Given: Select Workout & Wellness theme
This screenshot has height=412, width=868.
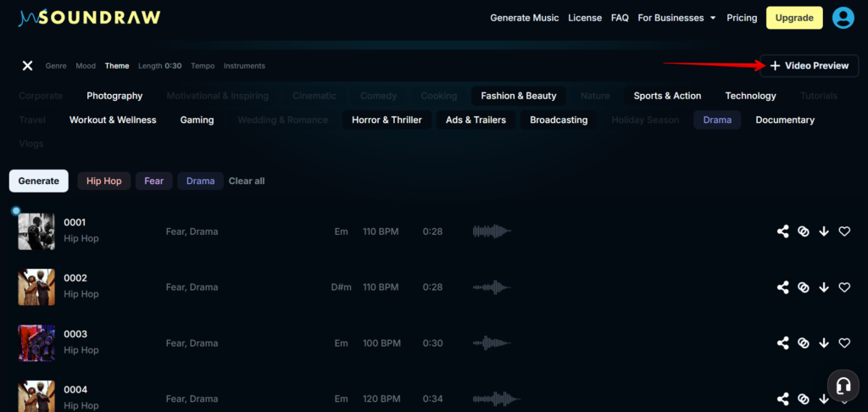Looking at the screenshot, I should 113,120.
